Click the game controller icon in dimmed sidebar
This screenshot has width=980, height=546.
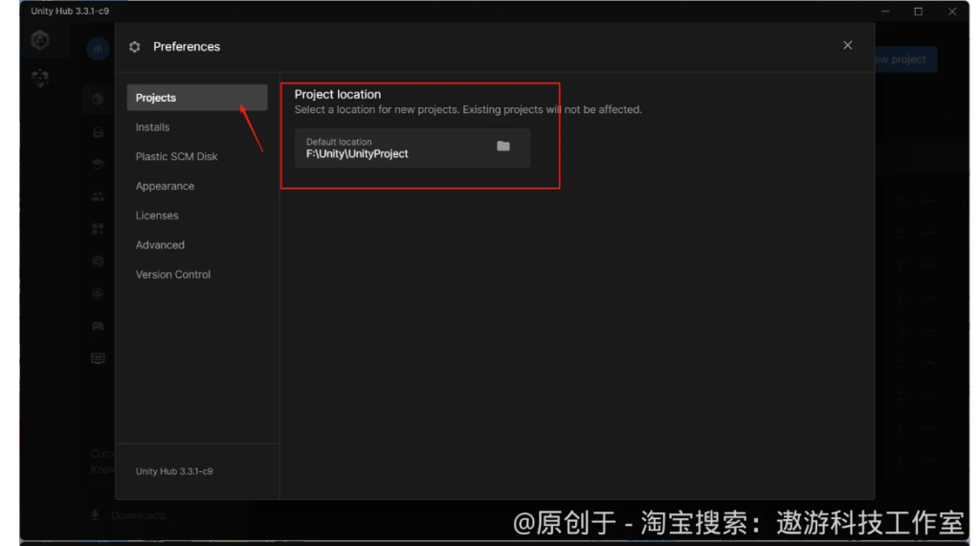click(x=98, y=326)
